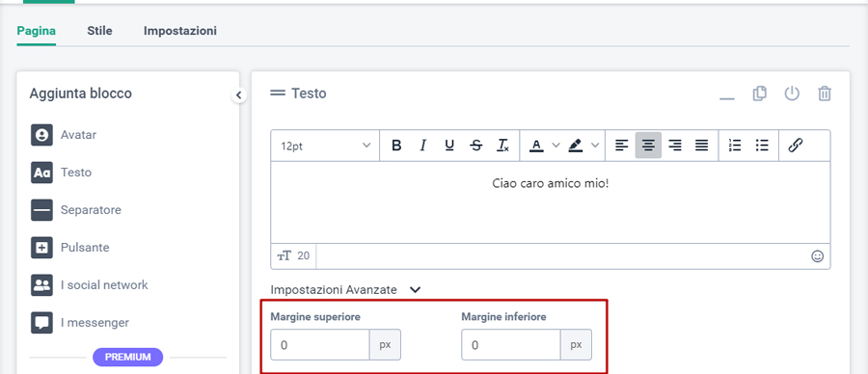Image resolution: width=868 pixels, height=374 pixels.
Task: Toggle center text alignment
Action: click(648, 146)
